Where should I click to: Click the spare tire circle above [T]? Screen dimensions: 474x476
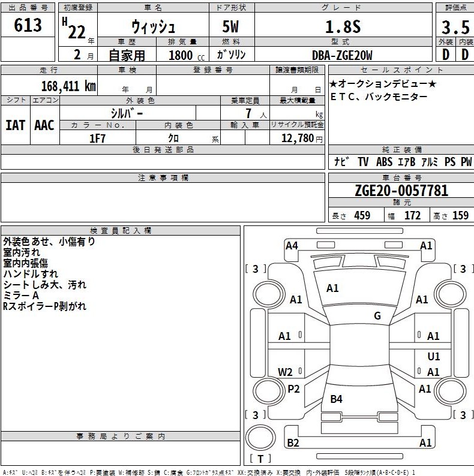click(x=260, y=438)
